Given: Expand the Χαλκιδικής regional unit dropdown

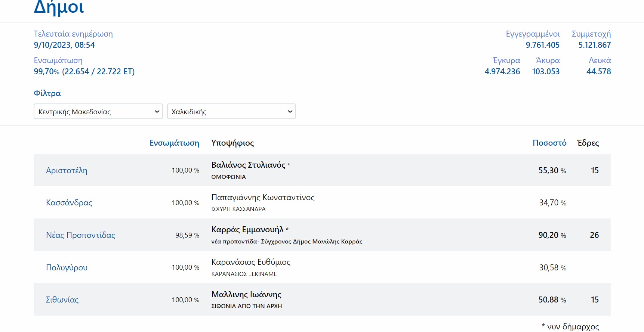Looking at the screenshot, I should (231, 112).
